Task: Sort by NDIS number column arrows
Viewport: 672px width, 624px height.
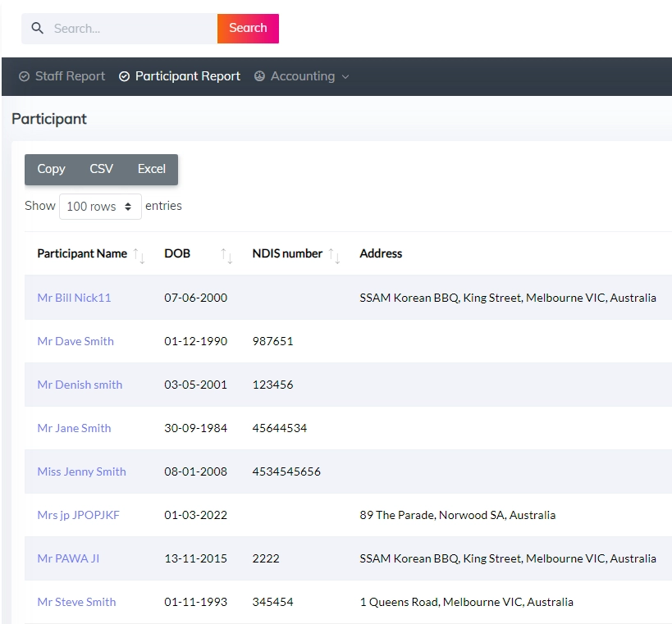Action: pos(334,256)
